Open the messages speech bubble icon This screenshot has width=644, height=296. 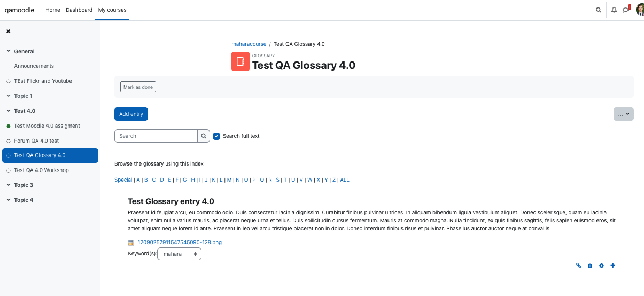click(626, 10)
